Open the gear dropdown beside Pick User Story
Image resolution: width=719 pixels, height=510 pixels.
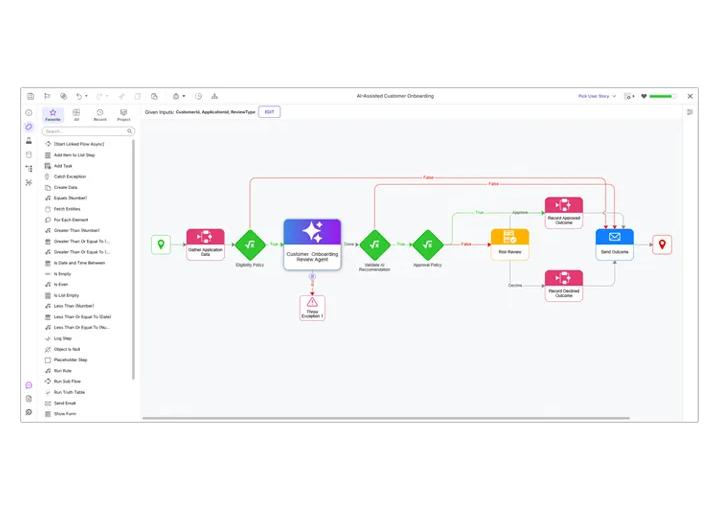(629, 96)
